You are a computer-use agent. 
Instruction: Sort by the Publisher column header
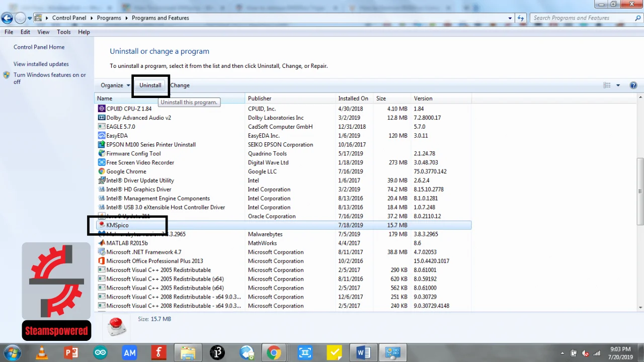pos(290,99)
